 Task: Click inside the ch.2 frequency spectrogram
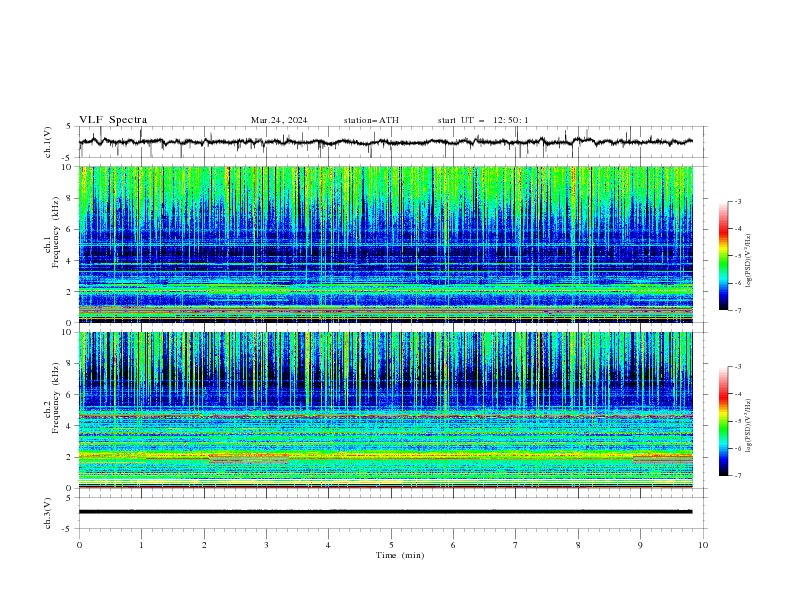pos(385,410)
